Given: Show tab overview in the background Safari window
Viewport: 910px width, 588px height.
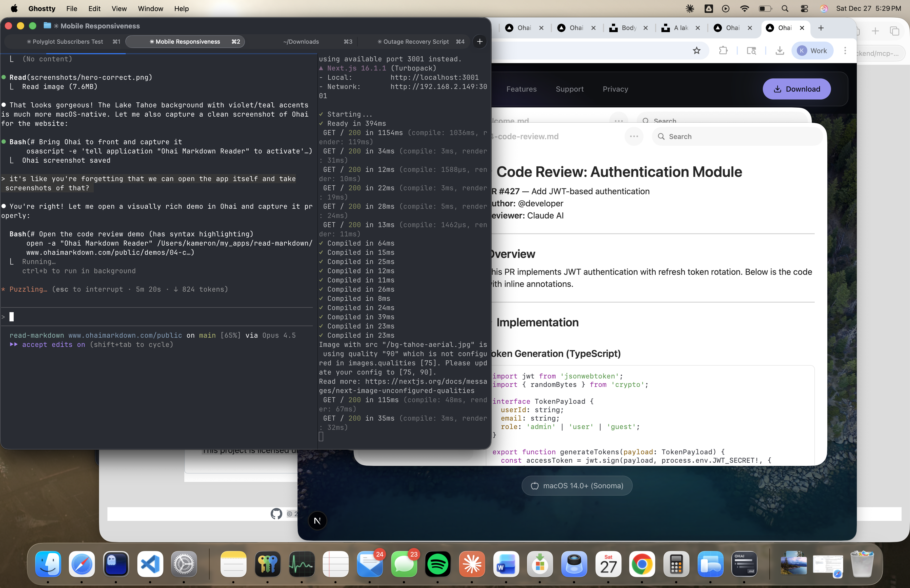Looking at the screenshot, I should (x=894, y=31).
